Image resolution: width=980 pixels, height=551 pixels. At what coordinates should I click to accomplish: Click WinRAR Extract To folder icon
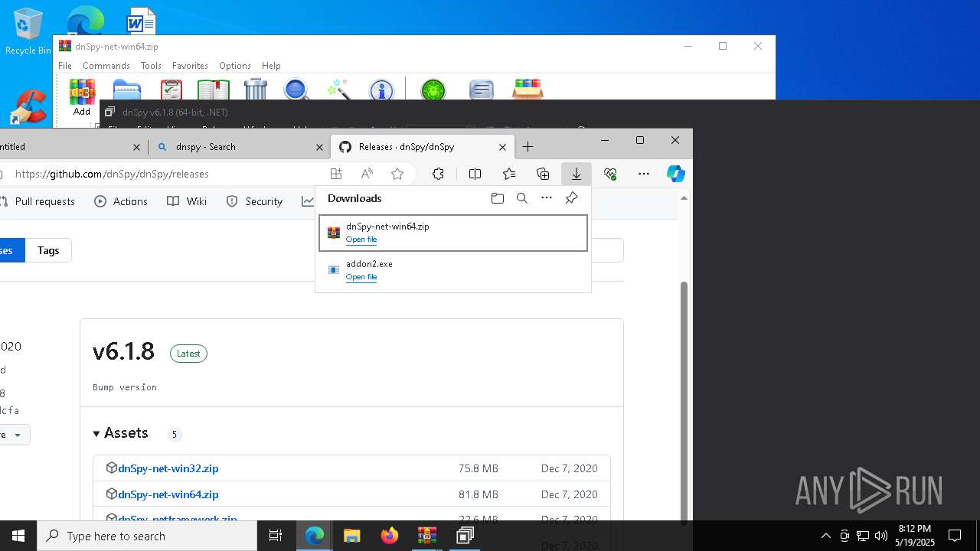click(x=127, y=90)
